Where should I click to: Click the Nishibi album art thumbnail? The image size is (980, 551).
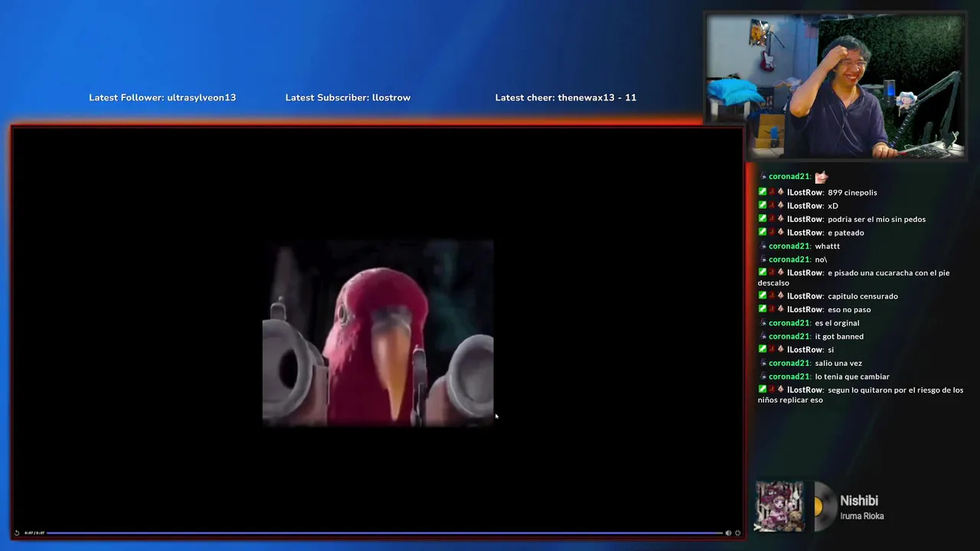(779, 506)
